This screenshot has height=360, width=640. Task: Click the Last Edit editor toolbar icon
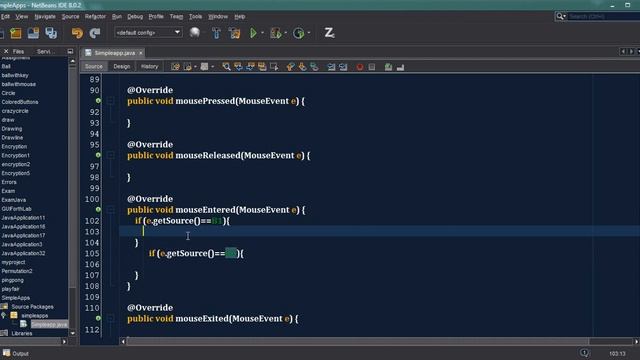coord(176,67)
